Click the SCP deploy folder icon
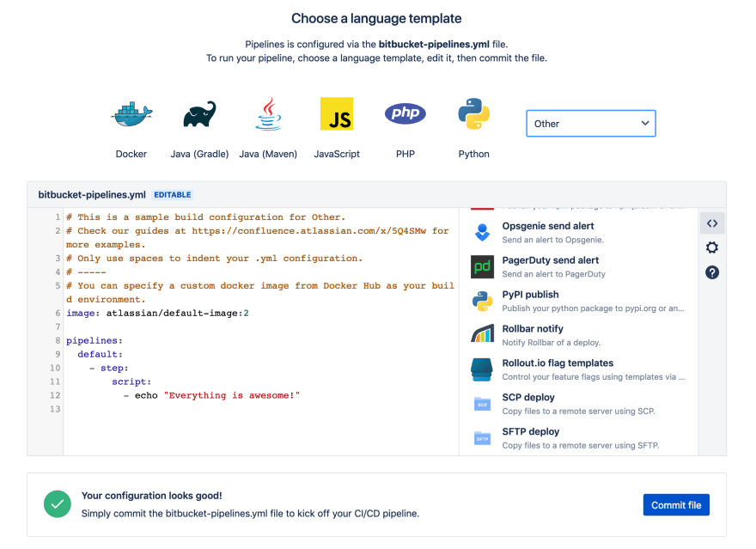 pos(482,404)
